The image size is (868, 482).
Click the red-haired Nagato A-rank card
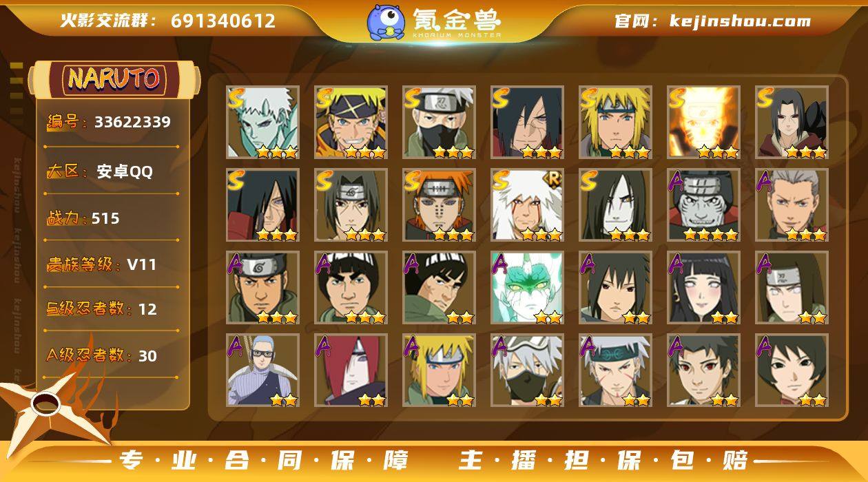[x=351, y=370]
